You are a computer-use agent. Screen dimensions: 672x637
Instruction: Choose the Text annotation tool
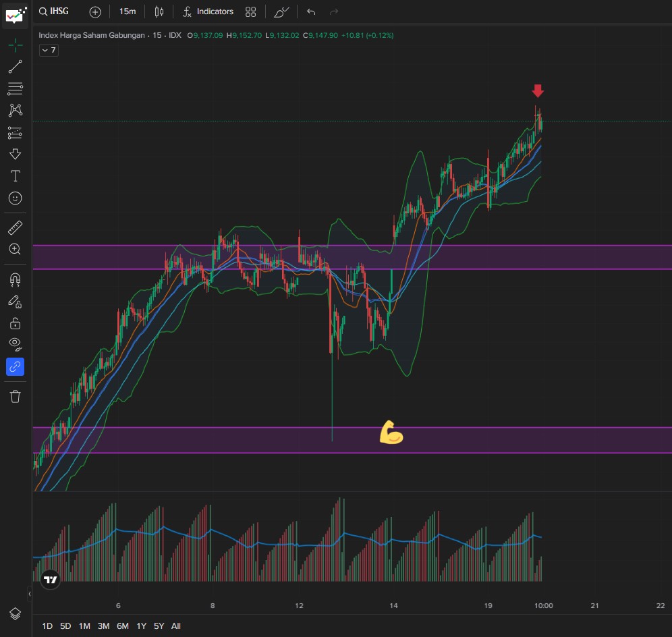click(x=15, y=176)
